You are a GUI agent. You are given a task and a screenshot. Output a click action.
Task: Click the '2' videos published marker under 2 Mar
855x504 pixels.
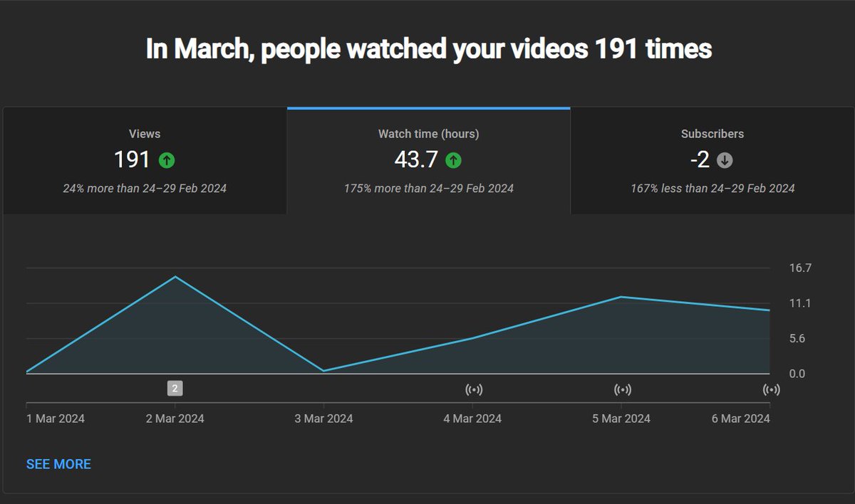pyautogui.click(x=174, y=388)
